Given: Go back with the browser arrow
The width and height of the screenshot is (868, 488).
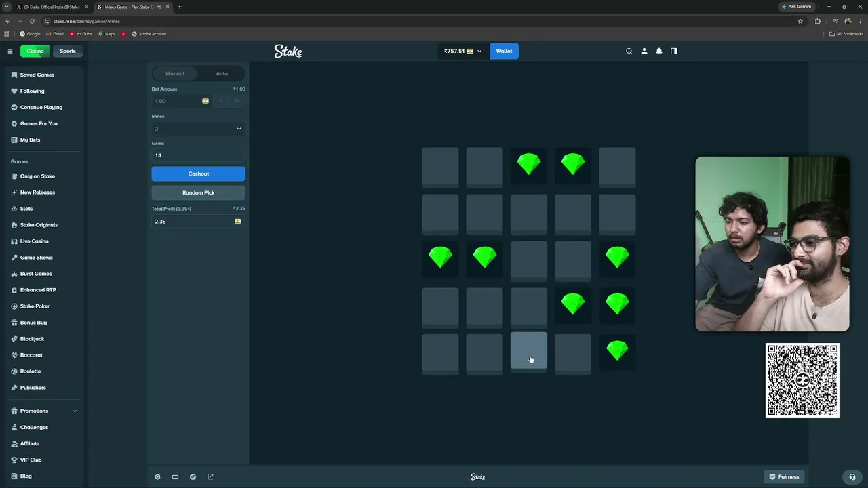Looking at the screenshot, I should coord(7,21).
